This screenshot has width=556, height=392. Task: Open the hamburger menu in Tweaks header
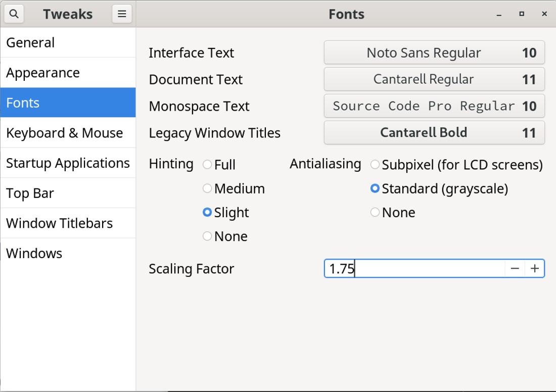pos(122,14)
